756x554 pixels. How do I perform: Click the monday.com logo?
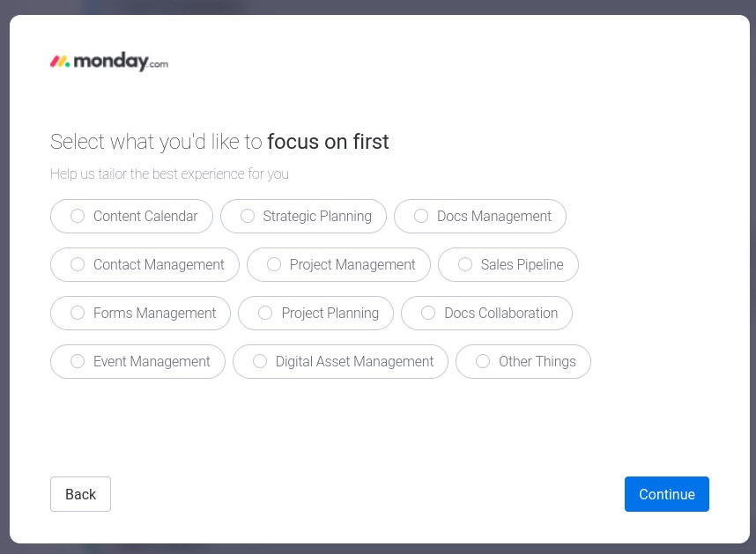coord(108,62)
